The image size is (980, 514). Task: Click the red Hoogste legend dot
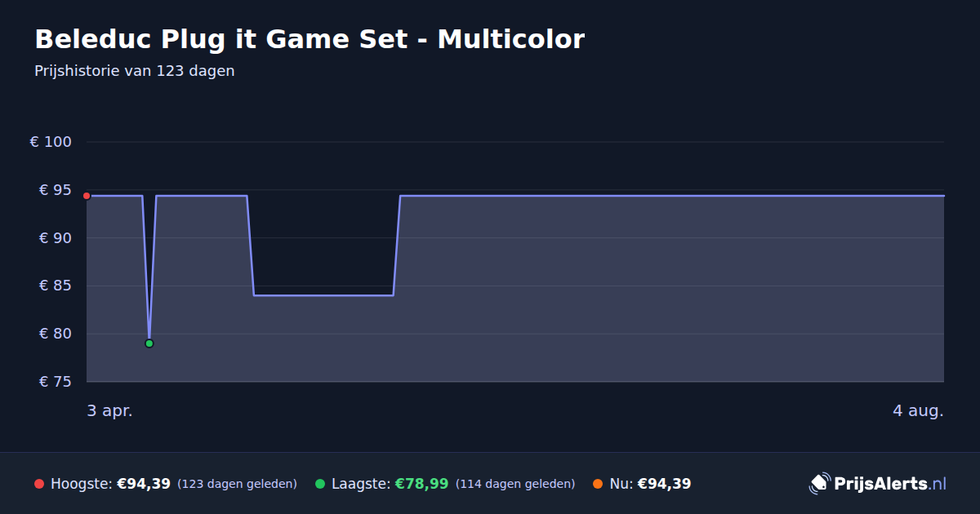click(39, 484)
